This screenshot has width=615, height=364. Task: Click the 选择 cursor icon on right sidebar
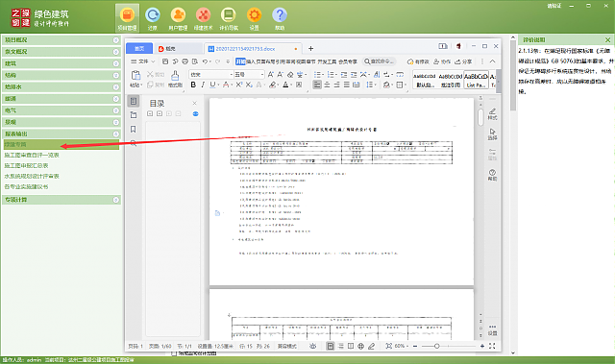492,134
